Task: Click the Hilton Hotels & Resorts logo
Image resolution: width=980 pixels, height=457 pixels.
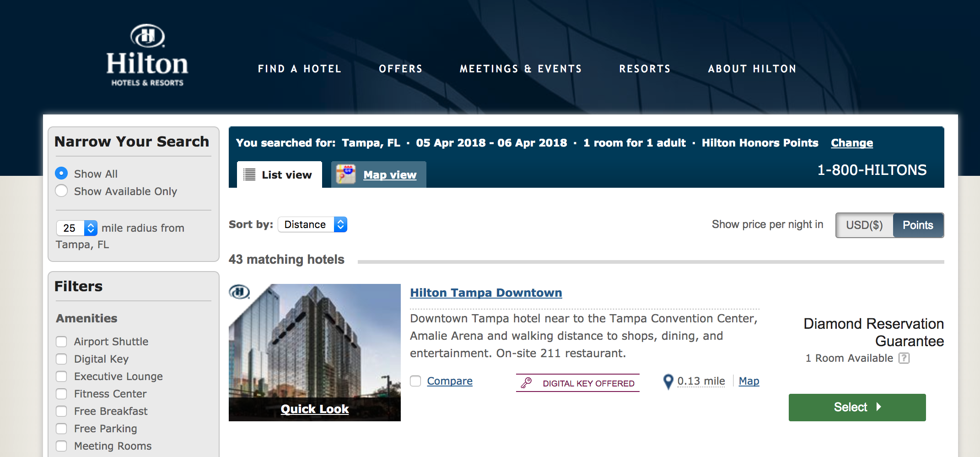Action: click(147, 55)
